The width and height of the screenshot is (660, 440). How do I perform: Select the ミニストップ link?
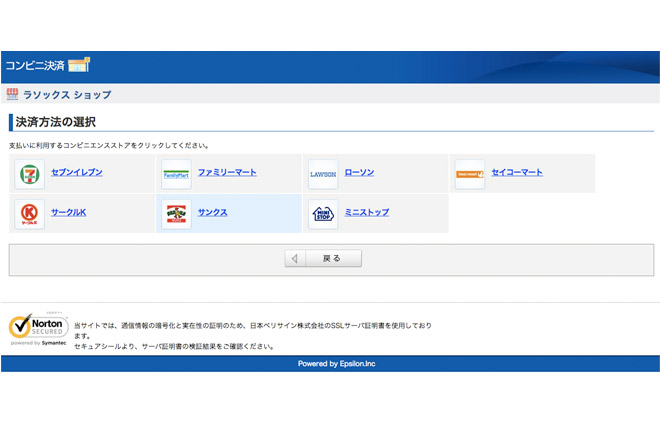pyautogui.click(x=367, y=212)
